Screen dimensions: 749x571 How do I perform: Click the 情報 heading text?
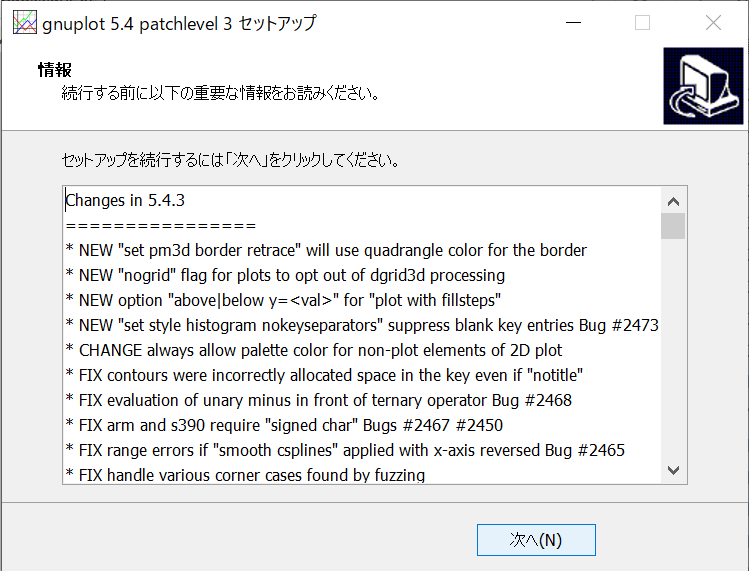55,70
